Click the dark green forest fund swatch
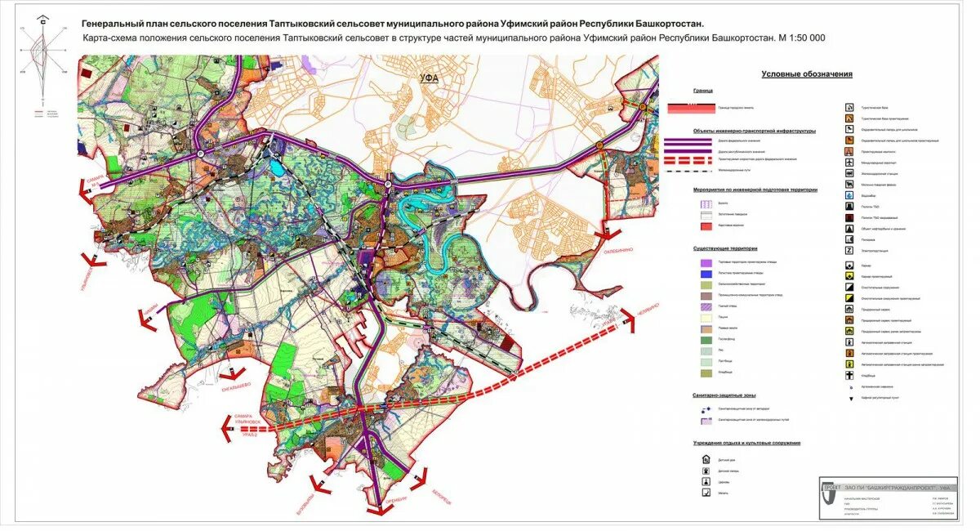This screenshot has width=980, height=531. (706, 340)
